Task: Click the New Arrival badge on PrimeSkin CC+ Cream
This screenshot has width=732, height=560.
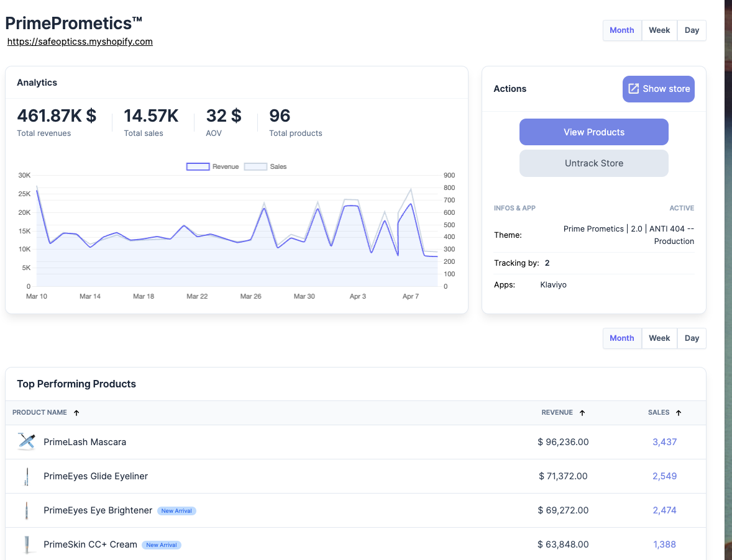Action: [x=162, y=545]
